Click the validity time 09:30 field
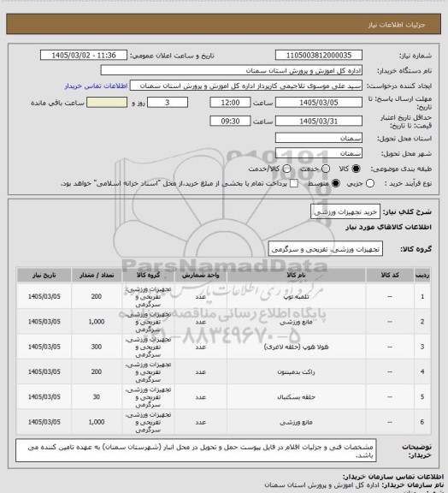The image size is (448, 493). (x=230, y=121)
